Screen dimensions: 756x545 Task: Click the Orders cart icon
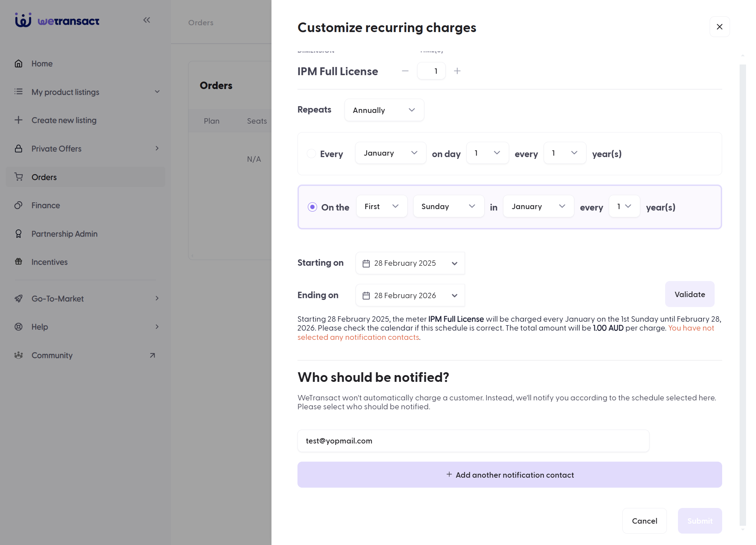pyautogui.click(x=19, y=177)
